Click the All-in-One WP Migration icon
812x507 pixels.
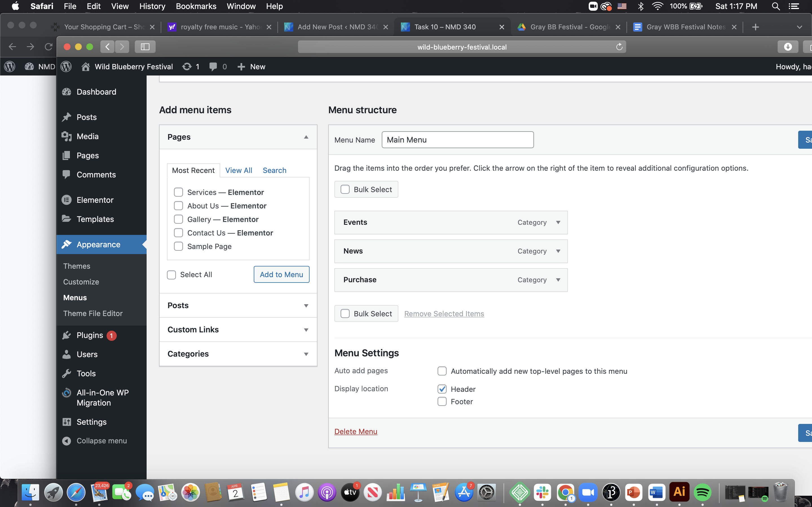point(67,393)
